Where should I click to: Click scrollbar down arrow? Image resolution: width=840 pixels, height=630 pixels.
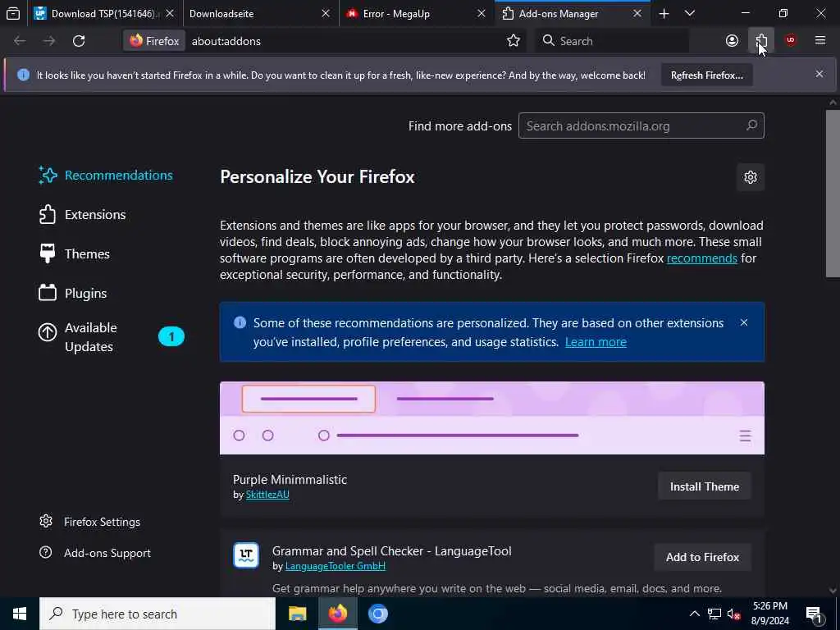pyautogui.click(x=833, y=591)
